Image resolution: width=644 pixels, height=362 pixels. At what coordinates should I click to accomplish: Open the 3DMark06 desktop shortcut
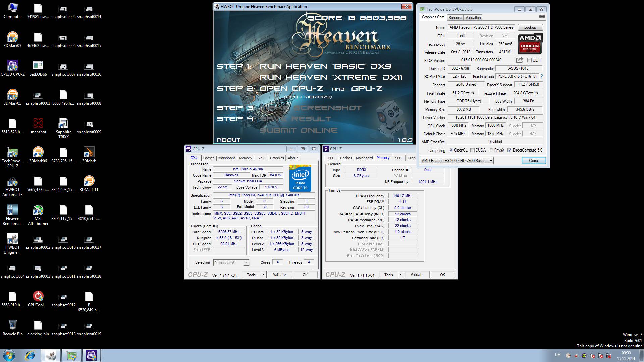point(38,155)
